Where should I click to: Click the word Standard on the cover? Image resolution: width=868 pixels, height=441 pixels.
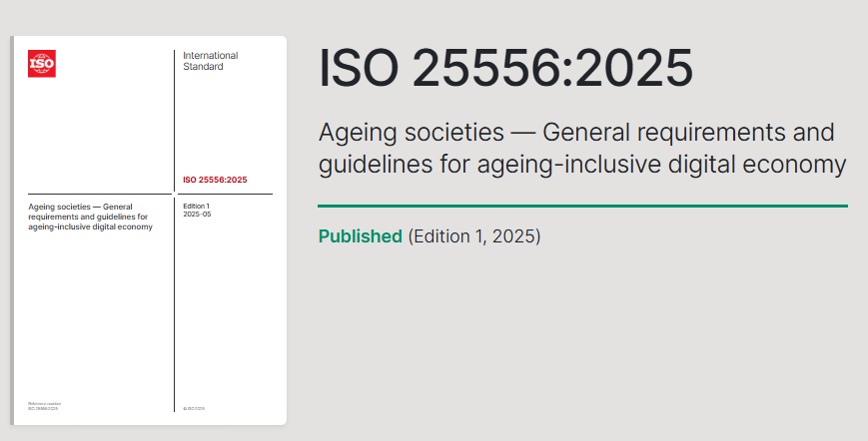[x=203, y=66]
